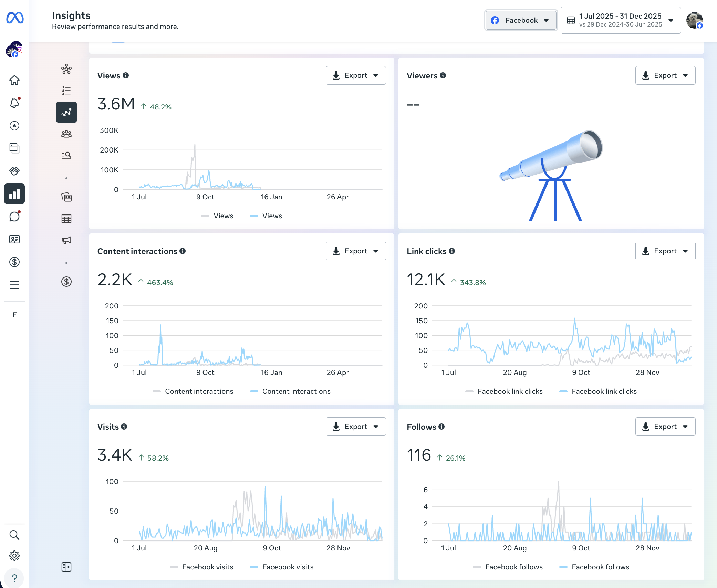This screenshot has width=717, height=588.
Task: Open the All tools hamburger menu
Action: tap(14, 285)
